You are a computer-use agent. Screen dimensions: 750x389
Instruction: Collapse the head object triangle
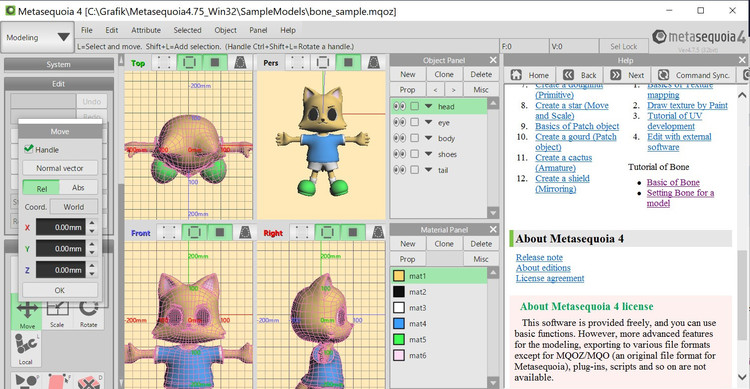click(x=429, y=106)
